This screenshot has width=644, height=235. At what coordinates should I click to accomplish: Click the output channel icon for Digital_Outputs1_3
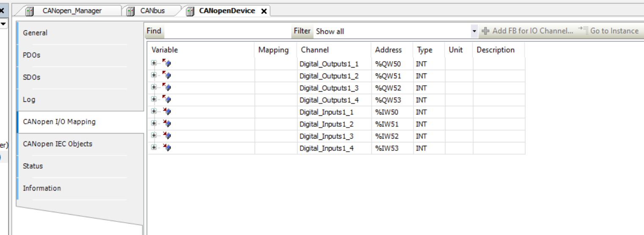coord(167,87)
